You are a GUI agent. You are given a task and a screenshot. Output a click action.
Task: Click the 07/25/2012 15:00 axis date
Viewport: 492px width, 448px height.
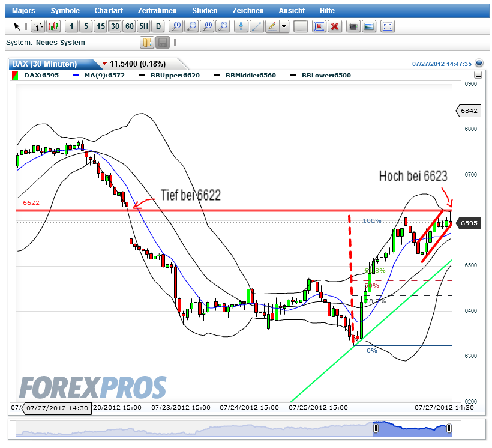click(x=318, y=408)
